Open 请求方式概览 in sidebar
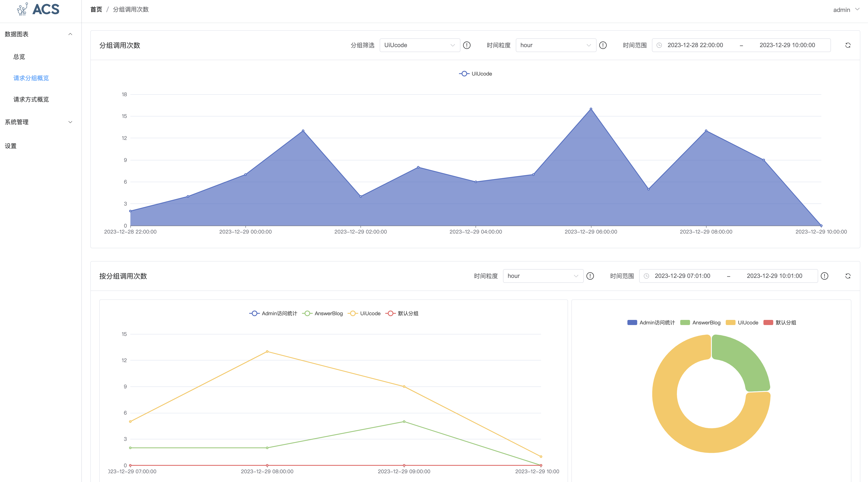The image size is (868, 482). 31,99
